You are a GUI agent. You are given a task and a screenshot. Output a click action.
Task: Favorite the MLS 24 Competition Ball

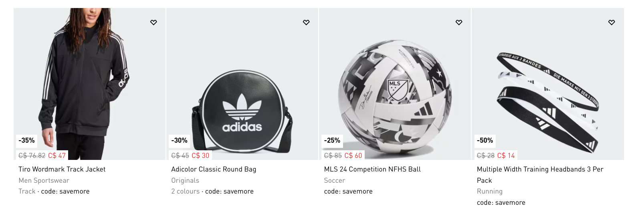(459, 22)
